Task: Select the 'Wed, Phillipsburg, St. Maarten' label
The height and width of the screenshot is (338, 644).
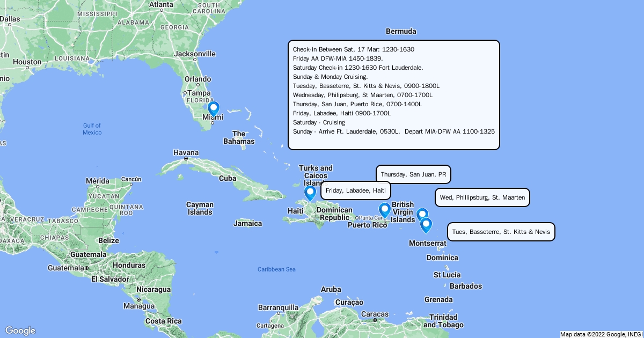Action: point(482,197)
